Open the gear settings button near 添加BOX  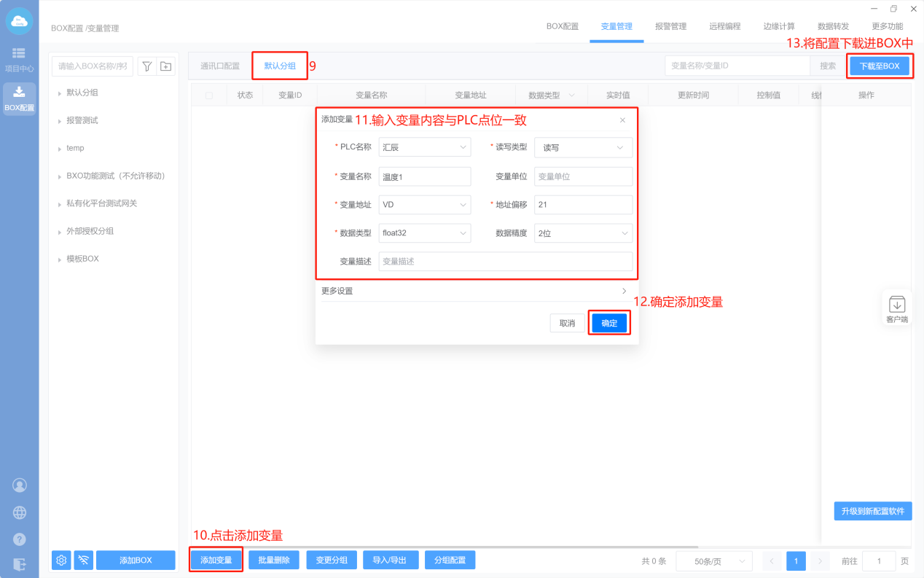coord(61,560)
